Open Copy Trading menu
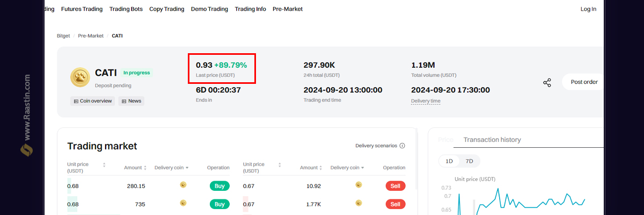The image size is (644, 215). [167, 9]
